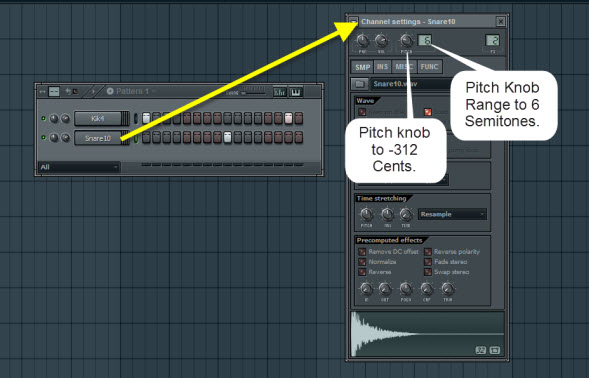This screenshot has height=378, width=589.
Task: Toggle the Kik4 channel select indicator
Action: coord(136,119)
